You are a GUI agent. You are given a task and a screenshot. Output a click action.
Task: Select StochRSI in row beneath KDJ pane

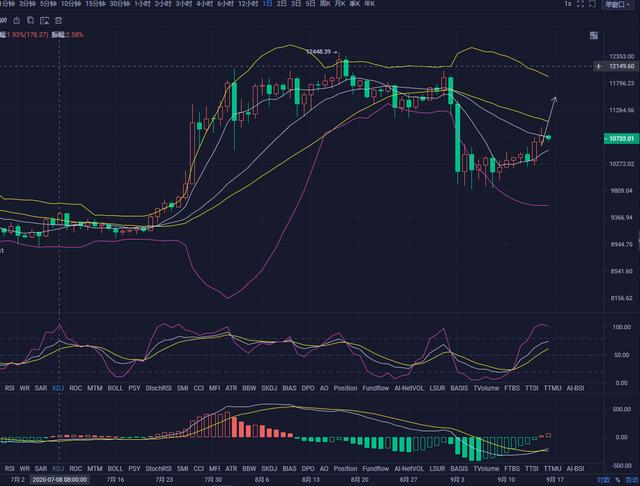[x=158, y=388]
